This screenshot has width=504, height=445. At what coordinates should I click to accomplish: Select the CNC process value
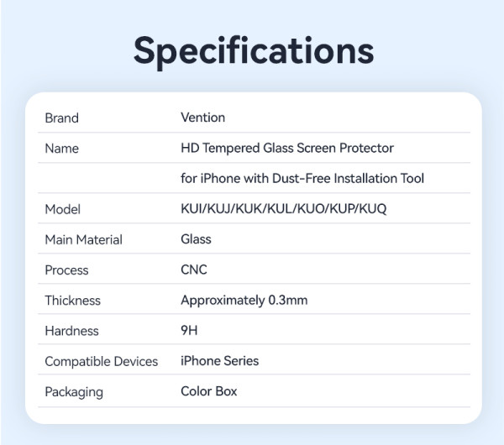(193, 270)
